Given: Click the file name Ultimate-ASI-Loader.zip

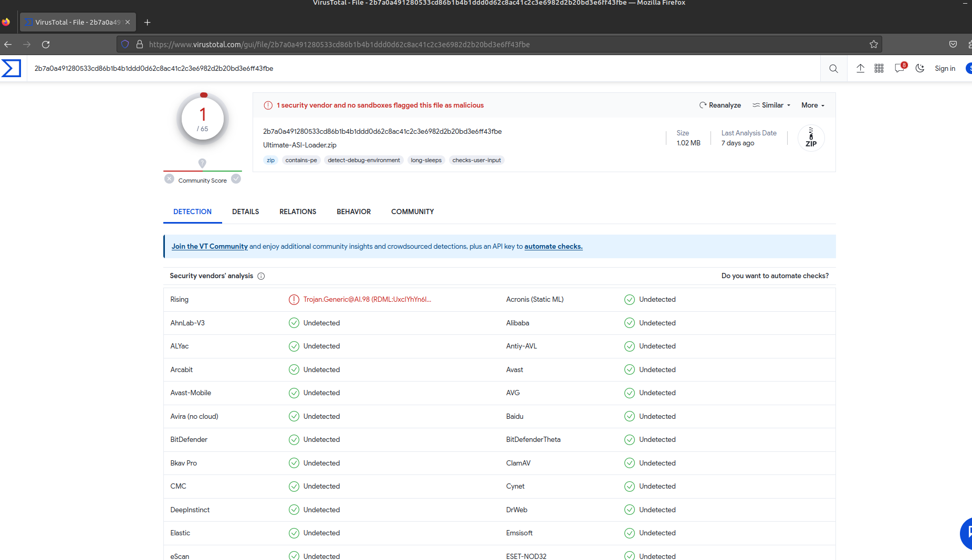Looking at the screenshot, I should [300, 145].
